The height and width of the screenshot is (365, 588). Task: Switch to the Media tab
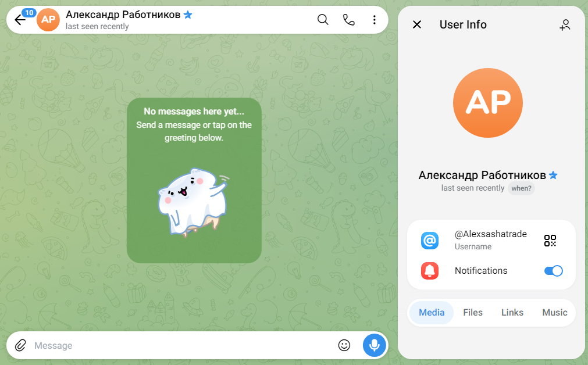point(432,313)
